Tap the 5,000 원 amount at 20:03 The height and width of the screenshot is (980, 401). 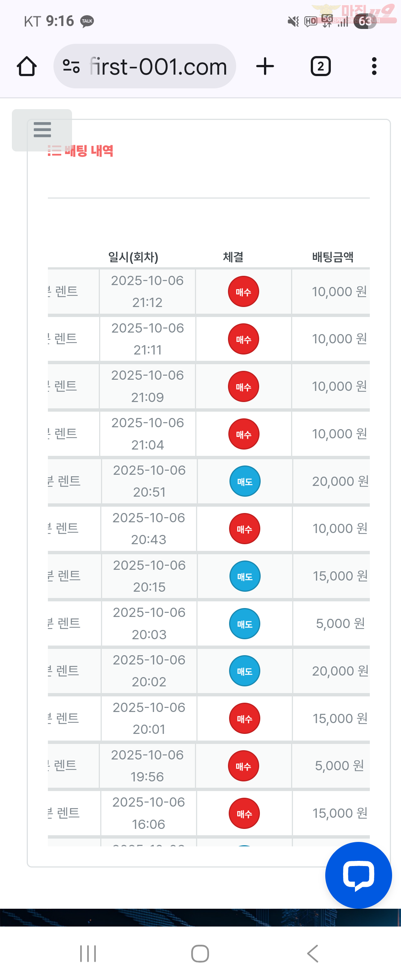[340, 624]
